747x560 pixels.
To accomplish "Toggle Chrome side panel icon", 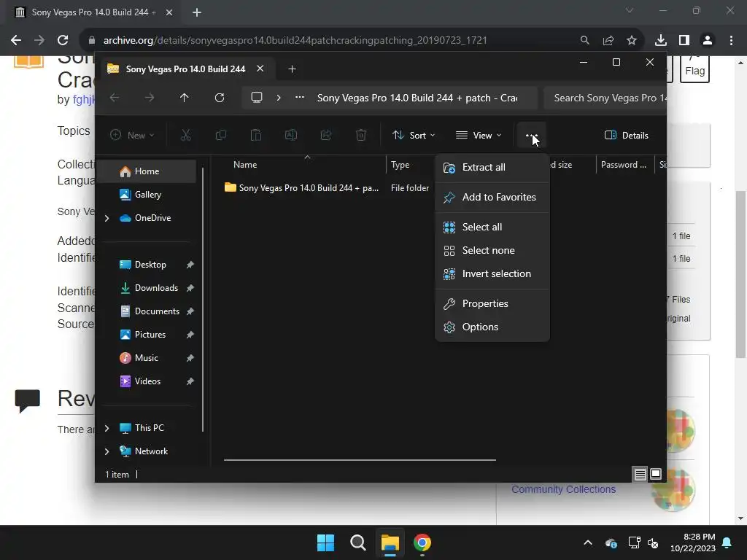I will pyautogui.click(x=684, y=41).
